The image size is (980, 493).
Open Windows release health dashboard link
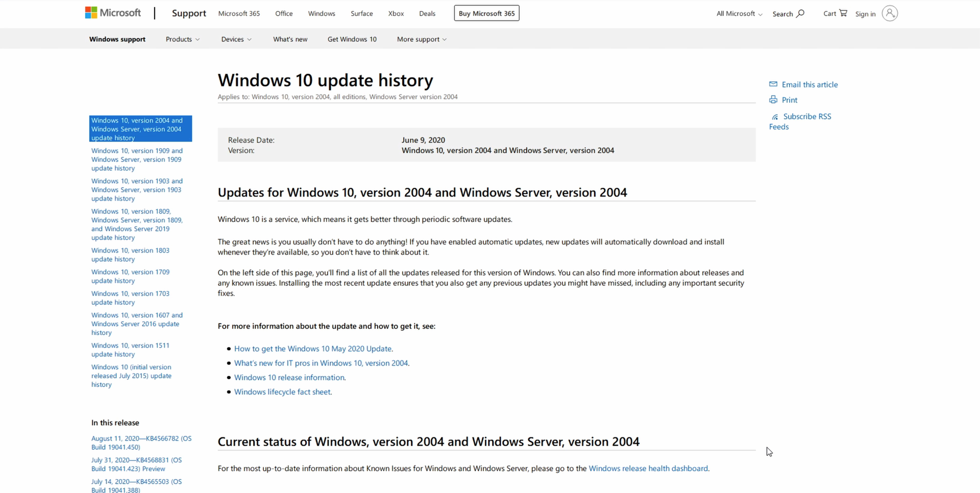pyautogui.click(x=648, y=469)
